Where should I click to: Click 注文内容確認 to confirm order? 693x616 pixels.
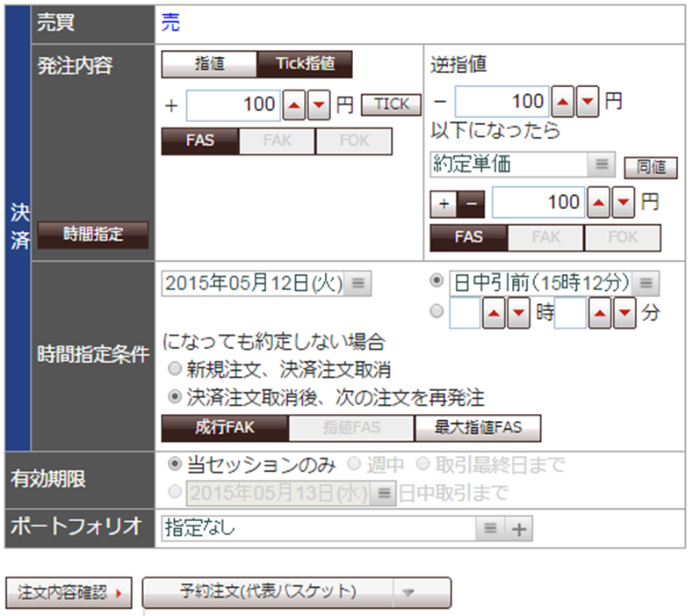coord(69,592)
